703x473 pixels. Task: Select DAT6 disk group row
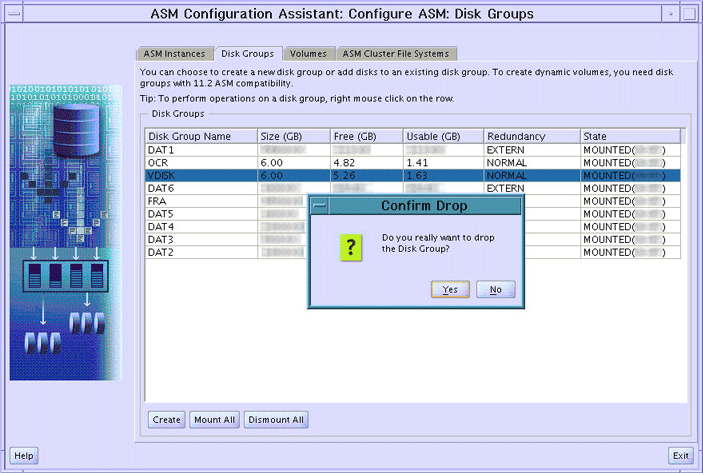[x=413, y=188]
